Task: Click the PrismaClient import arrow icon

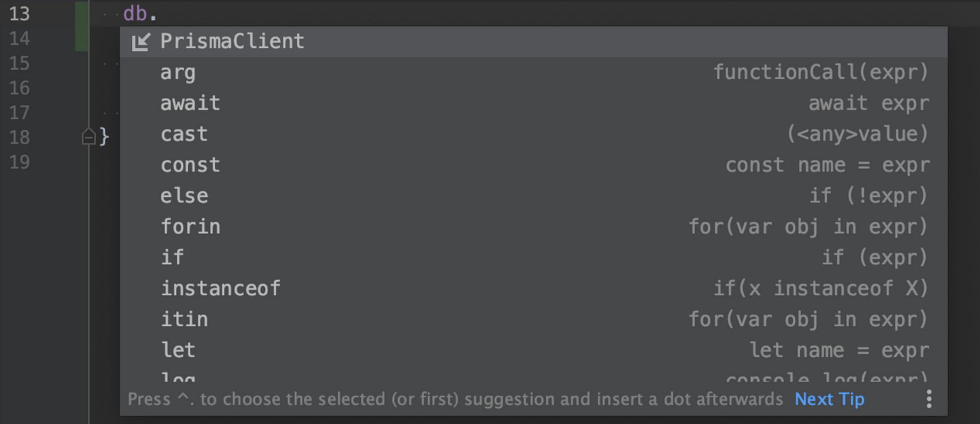Action: [141, 42]
